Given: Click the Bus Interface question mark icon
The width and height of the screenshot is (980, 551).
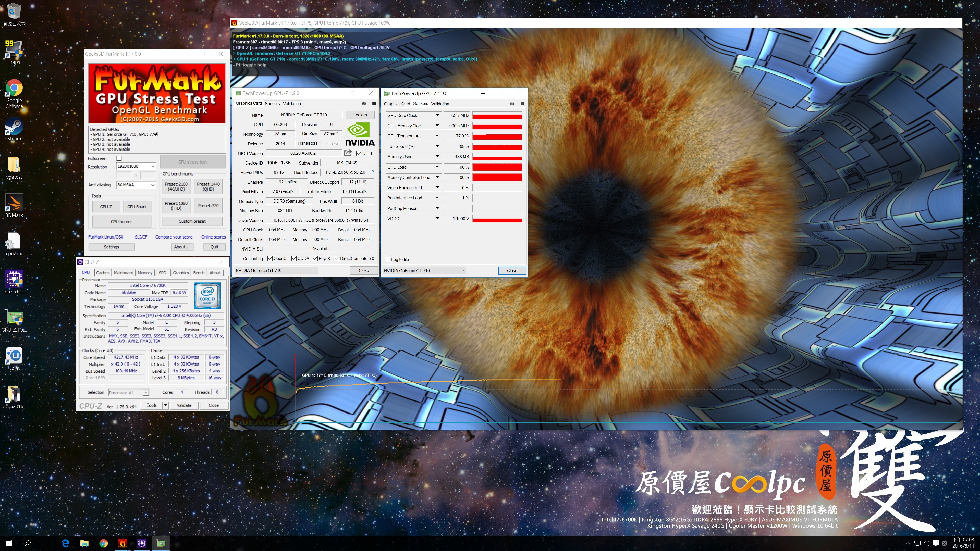Looking at the screenshot, I should pyautogui.click(x=373, y=172).
